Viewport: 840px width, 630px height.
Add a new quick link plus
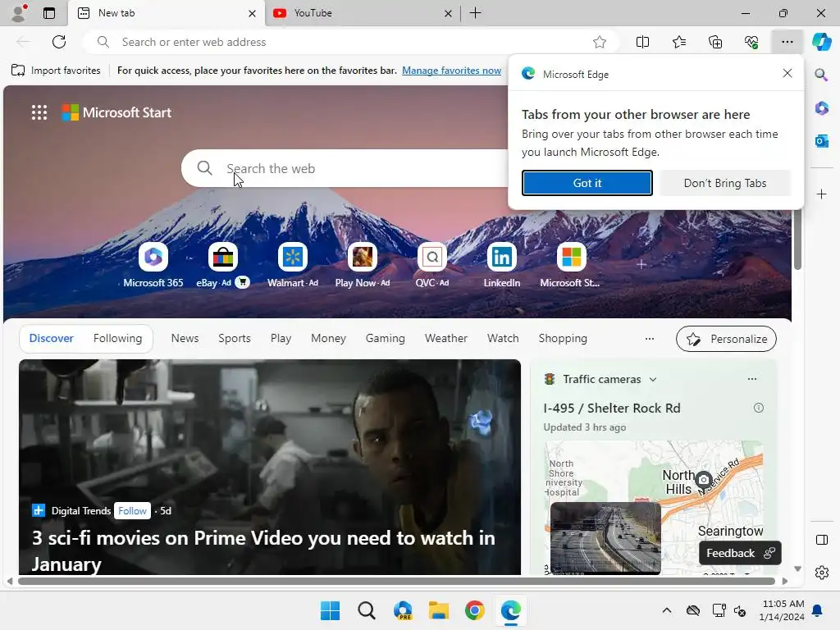[x=641, y=264]
